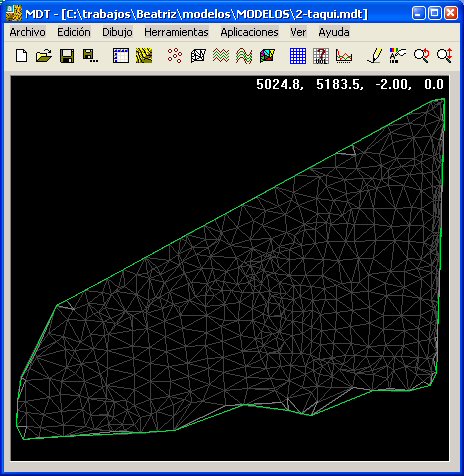Click the grid with question mark icon
Screen dimensions: 464x476
(x=321, y=55)
